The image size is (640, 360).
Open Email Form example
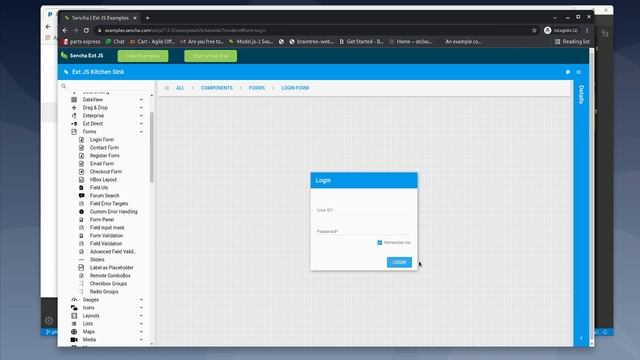point(102,164)
